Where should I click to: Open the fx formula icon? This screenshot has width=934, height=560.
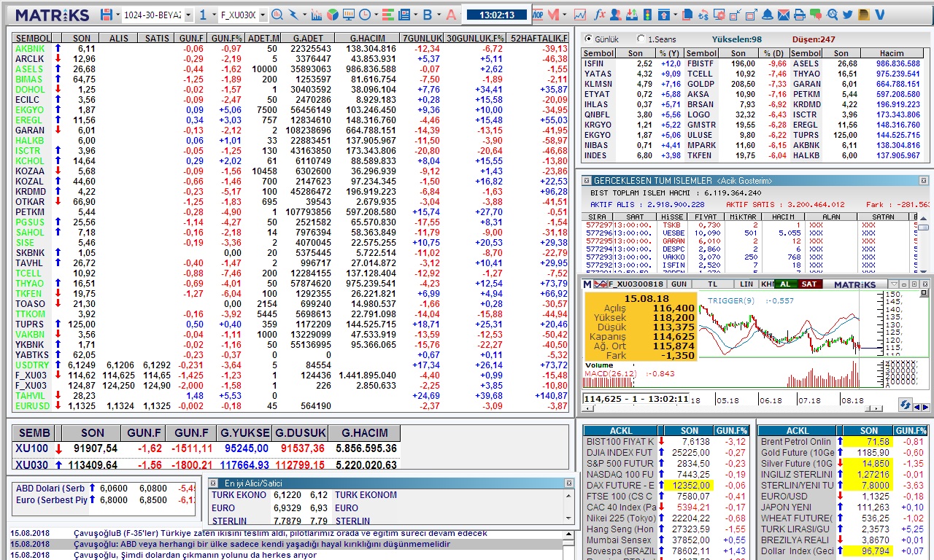tap(600, 15)
